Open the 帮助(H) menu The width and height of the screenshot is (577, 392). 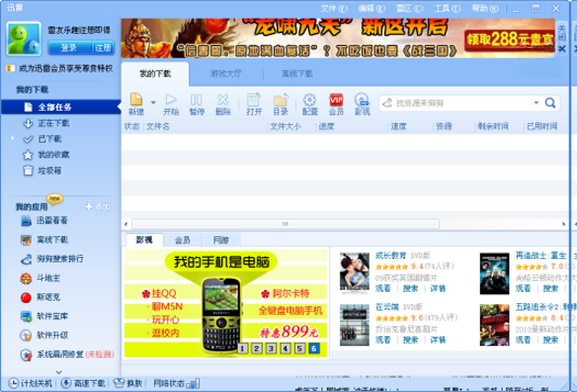(x=485, y=8)
